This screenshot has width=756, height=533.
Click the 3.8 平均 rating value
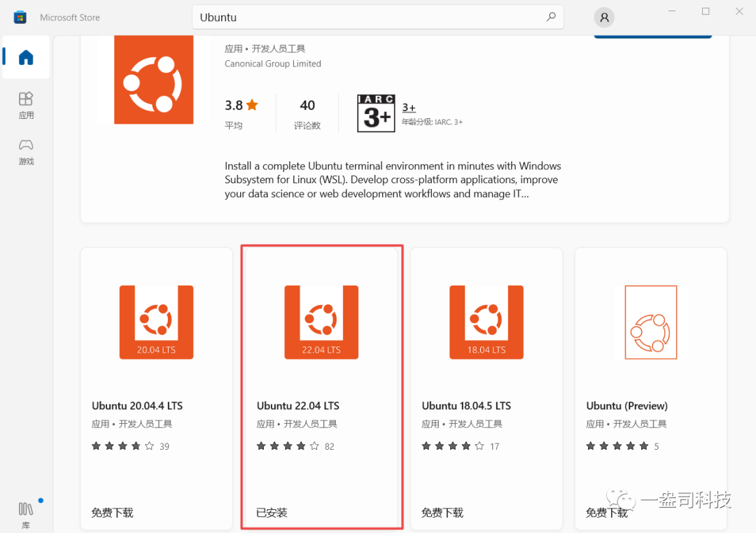coord(241,115)
